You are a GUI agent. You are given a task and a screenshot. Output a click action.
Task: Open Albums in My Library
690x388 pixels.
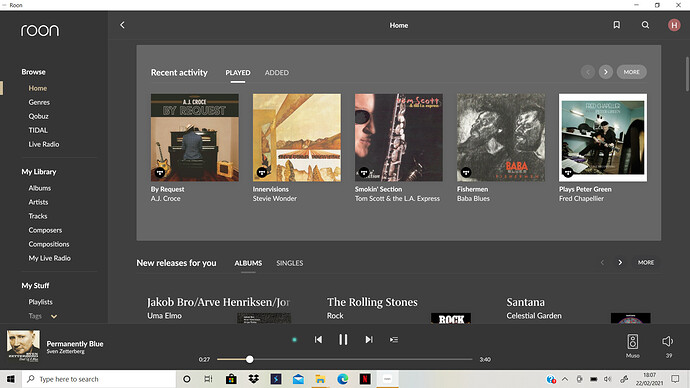click(x=40, y=188)
